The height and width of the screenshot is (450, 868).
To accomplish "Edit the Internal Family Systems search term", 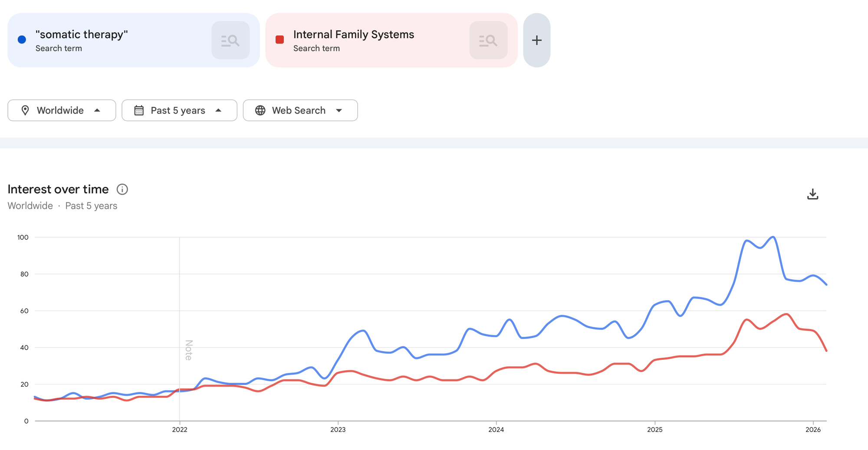I will point(354,35).
